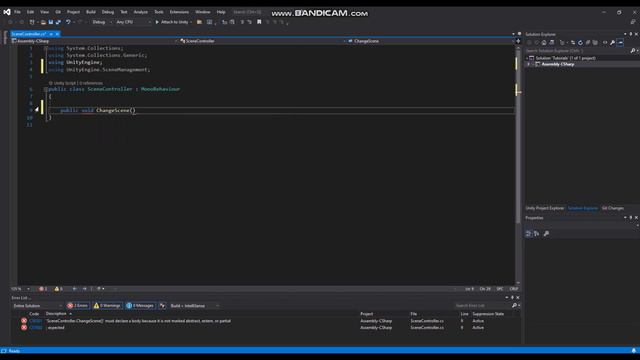Select the Assembly-CSharp project item

[x=558, y=64]
